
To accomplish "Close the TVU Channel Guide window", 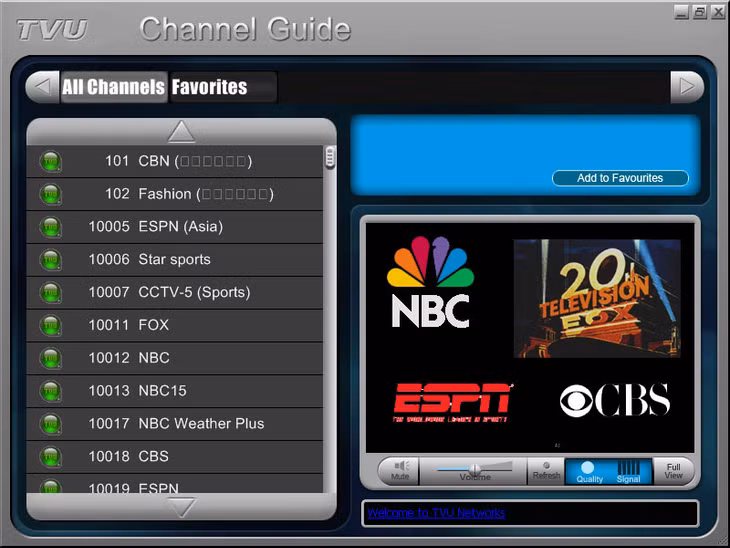I will (718, 12).
